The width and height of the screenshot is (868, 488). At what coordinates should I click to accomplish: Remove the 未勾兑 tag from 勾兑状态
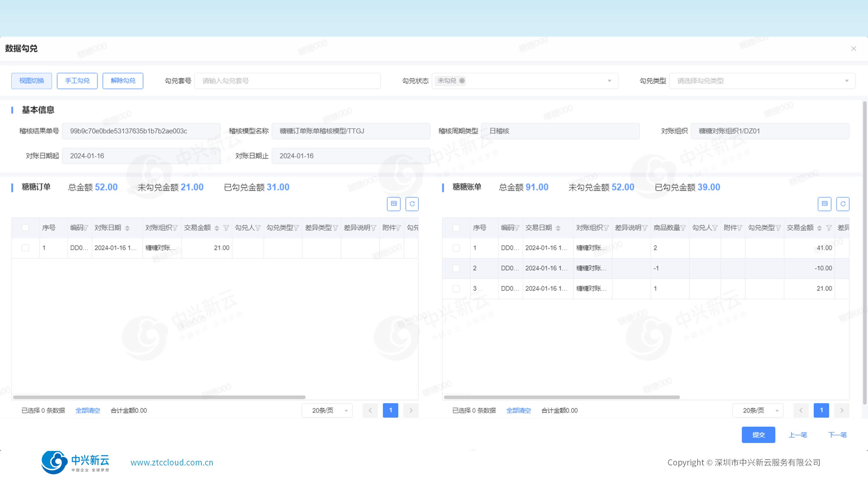pyautogui.click(x=462, y=80)
